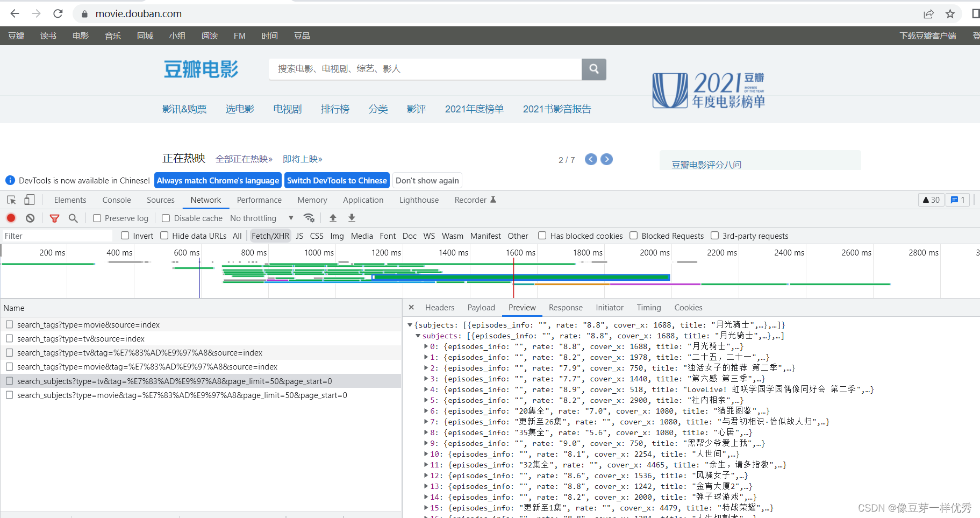Expand item 0 titled 月光骑士
The image size is (980, 518).
tap(426, 346)
